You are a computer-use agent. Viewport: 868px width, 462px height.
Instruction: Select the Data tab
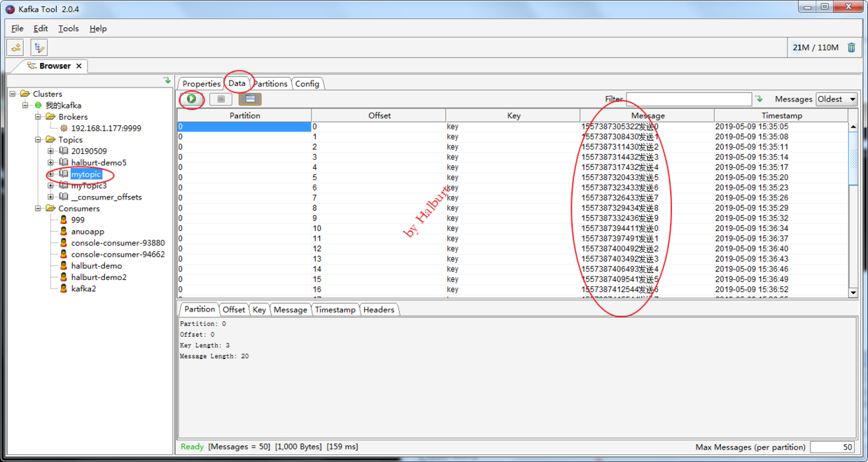237,83
